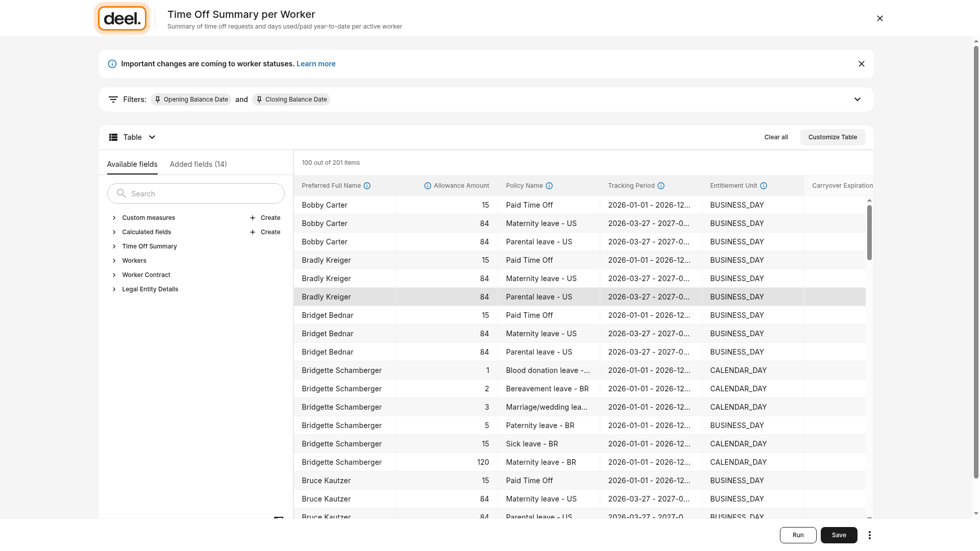Click the Bereavement leave - BR cell
Image resolution: width=980 pixels, height=551 pixels.
click(x=549, y=389)
